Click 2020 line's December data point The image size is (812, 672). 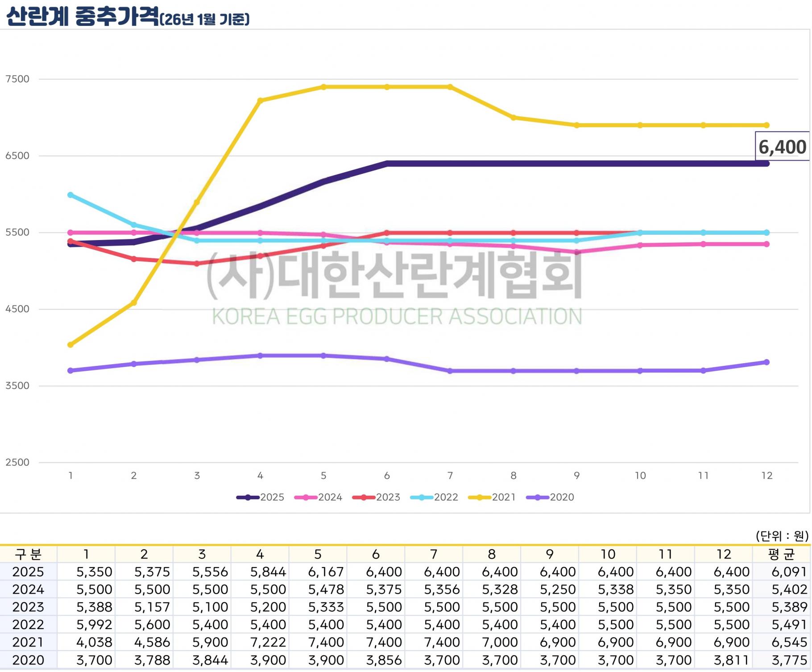[x=766, y=362]
